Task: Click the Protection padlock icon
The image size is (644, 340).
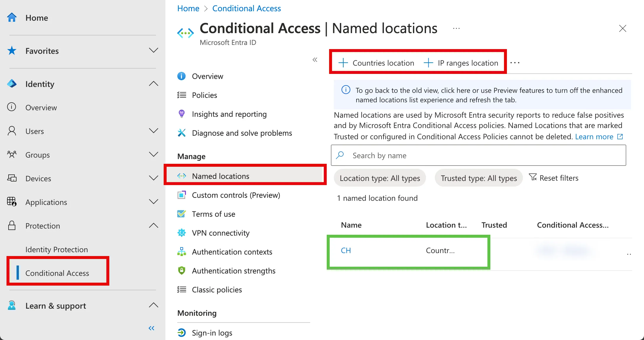Action: pyautogui.click(x=12, y=225)
